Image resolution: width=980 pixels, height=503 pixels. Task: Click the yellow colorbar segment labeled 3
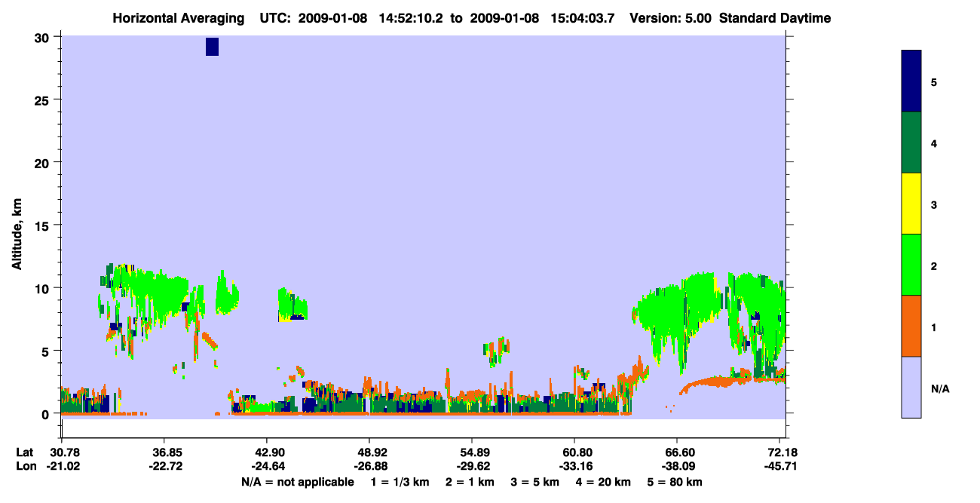click(911, 204)
